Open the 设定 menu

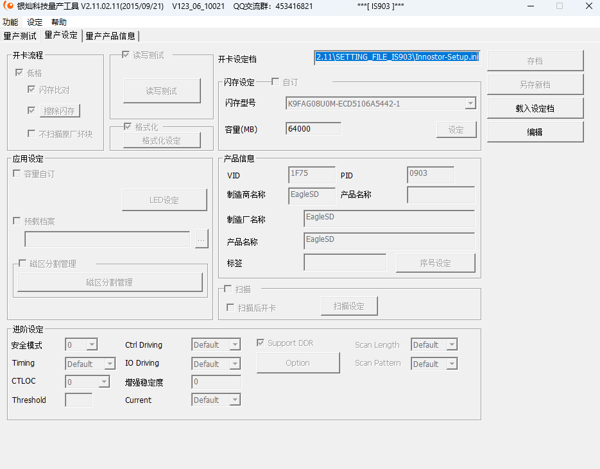(x=35, y=21)
